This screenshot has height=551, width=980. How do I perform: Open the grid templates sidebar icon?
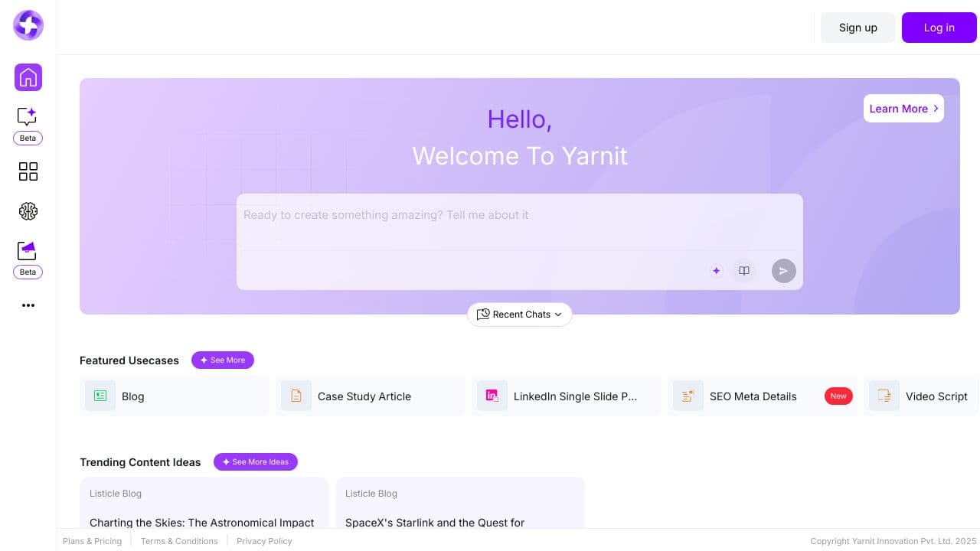coord(28,171)
